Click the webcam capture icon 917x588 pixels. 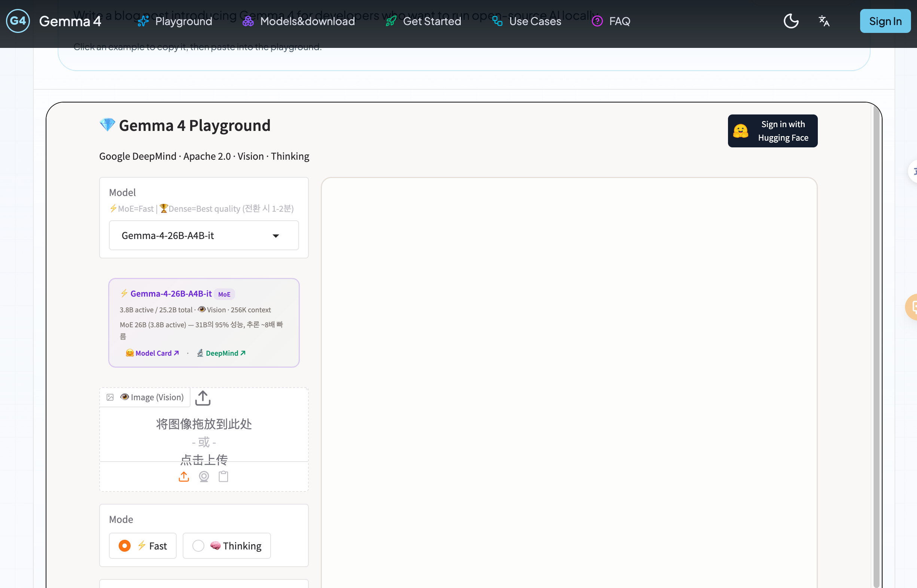pos(204,477)
